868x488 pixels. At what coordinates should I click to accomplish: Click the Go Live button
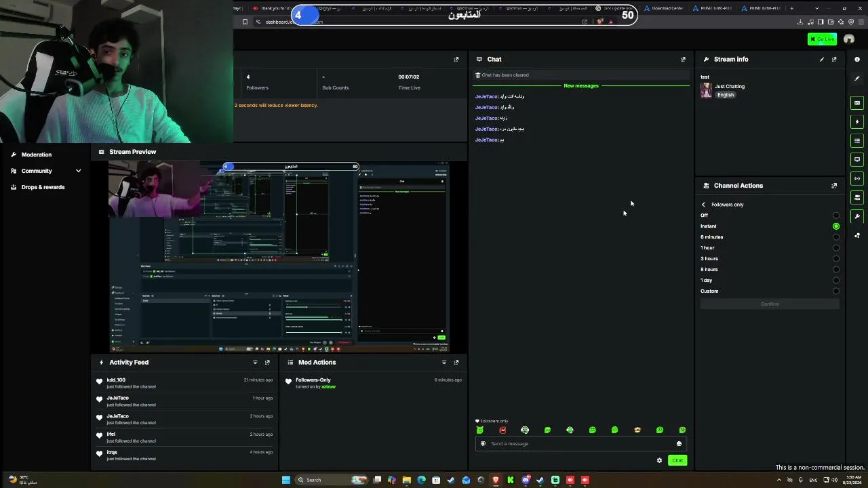coord(822,39)
